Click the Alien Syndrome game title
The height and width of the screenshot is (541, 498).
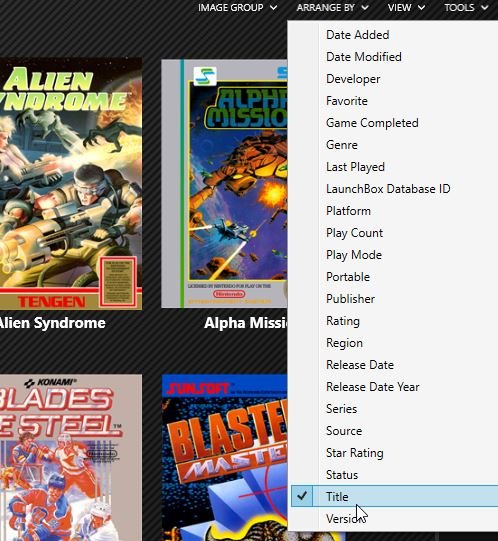[x=52, y=323]
